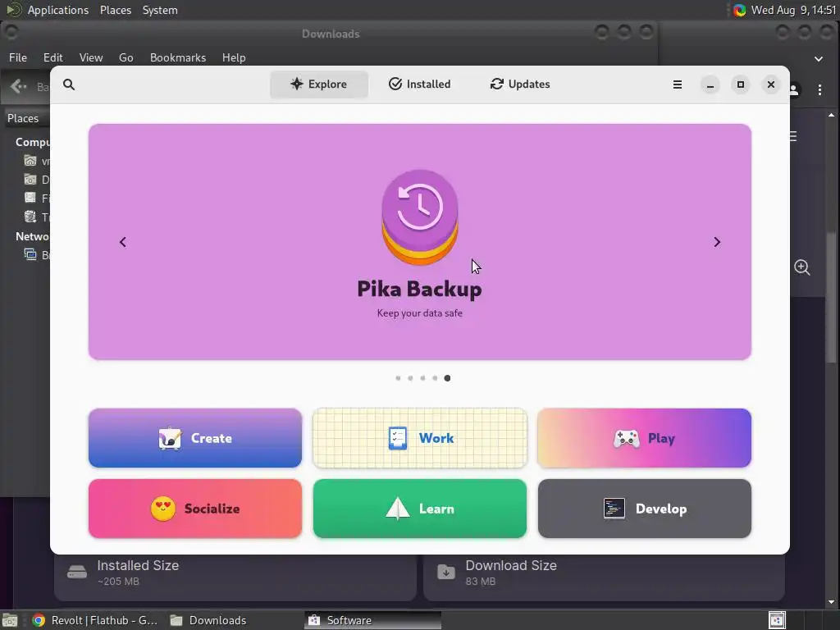Screen dimensions: 840x630
Task: Open the Work category
Action: [x=419, y=438]
